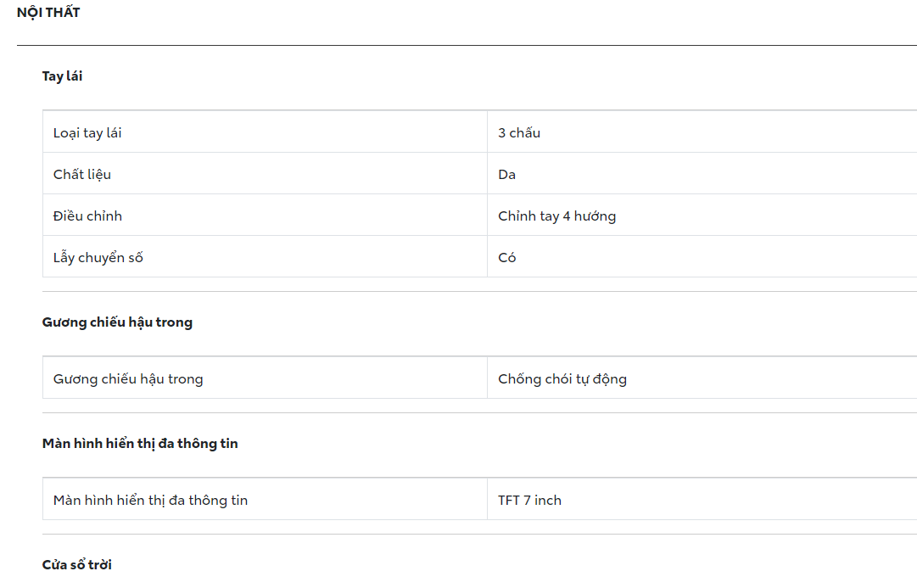This screenshot has height=588, width=917.
Task: Click the bold Gương chiếu hậu trong heading
Action: (117, 322)
